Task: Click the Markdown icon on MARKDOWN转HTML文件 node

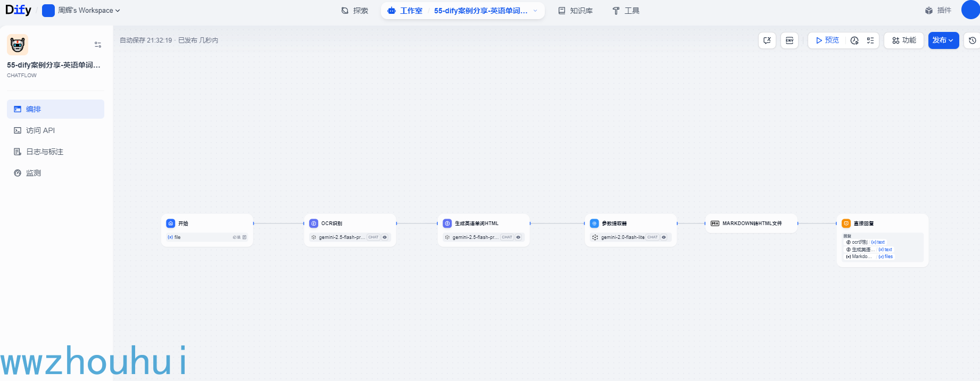Action: click(x=715, y=223)
